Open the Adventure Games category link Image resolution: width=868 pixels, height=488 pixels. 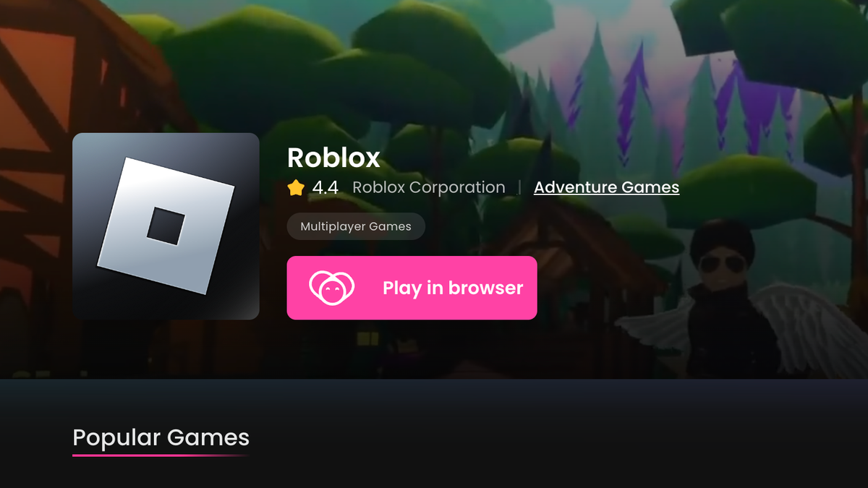(606, 188)
